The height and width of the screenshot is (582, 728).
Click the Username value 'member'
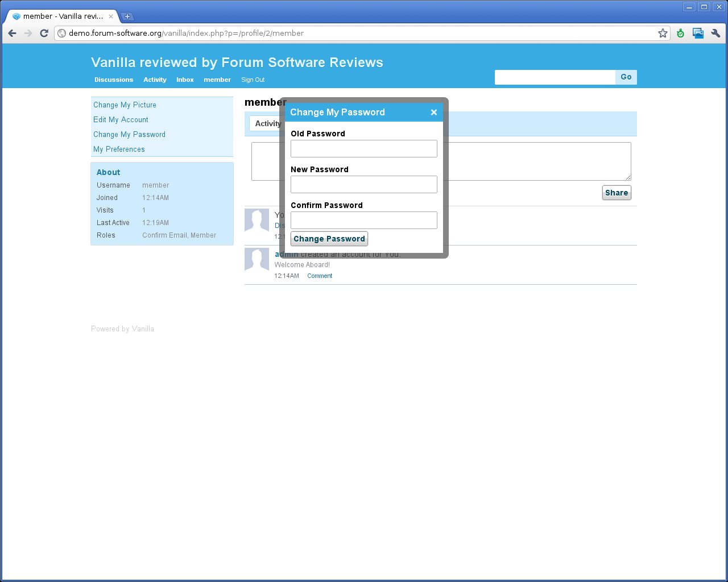155,185
